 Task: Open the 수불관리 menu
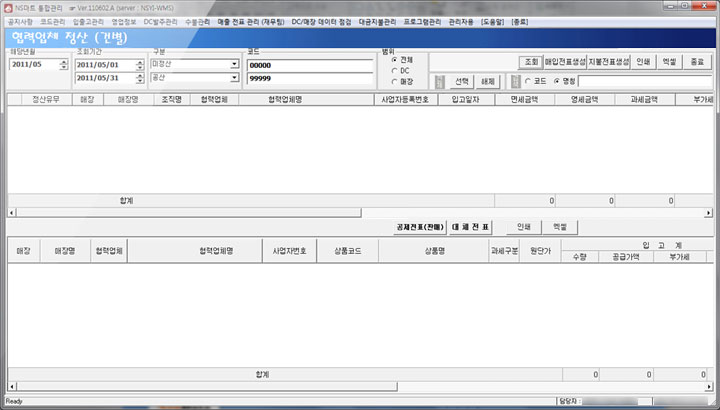[x=197, y=22]
